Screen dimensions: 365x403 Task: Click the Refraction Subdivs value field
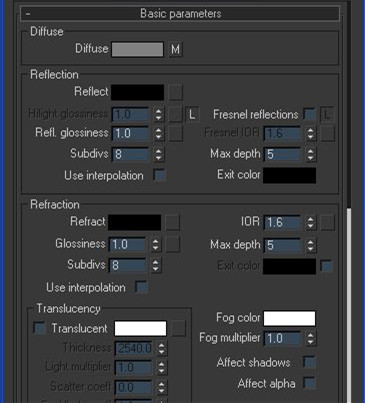127,266
